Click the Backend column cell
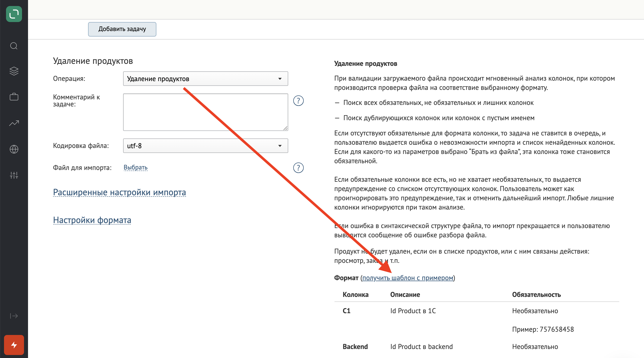Image resolution: width=644 pixels, height=358 pixels. click(x=355, y=347)
